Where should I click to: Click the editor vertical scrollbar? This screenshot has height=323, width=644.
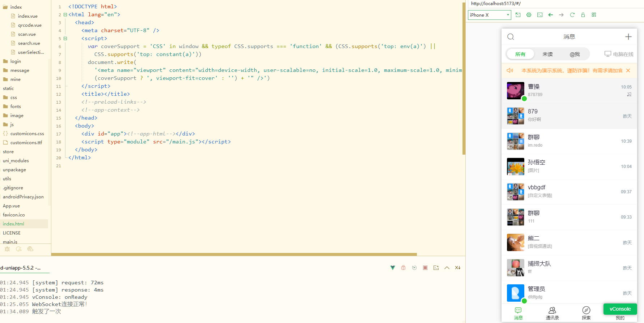coord(464,78)
